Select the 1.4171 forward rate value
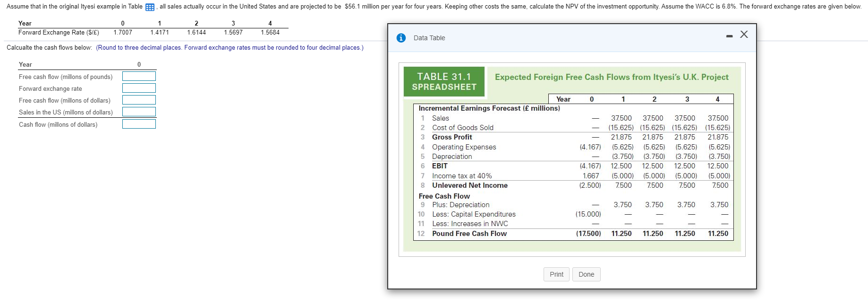This screenshot has height=306, width=868. pos(160,33)
